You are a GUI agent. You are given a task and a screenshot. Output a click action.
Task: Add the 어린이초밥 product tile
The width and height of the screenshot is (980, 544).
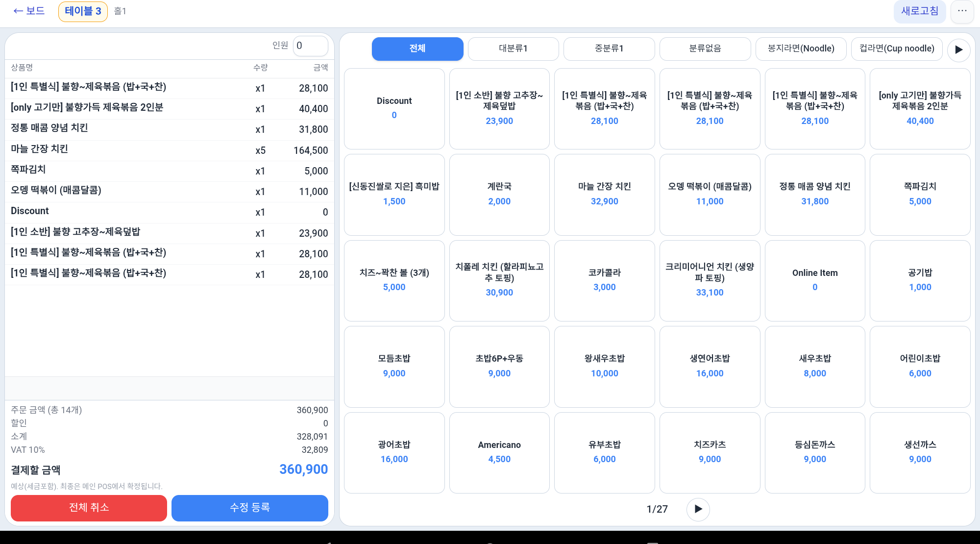tap(920, 367)
